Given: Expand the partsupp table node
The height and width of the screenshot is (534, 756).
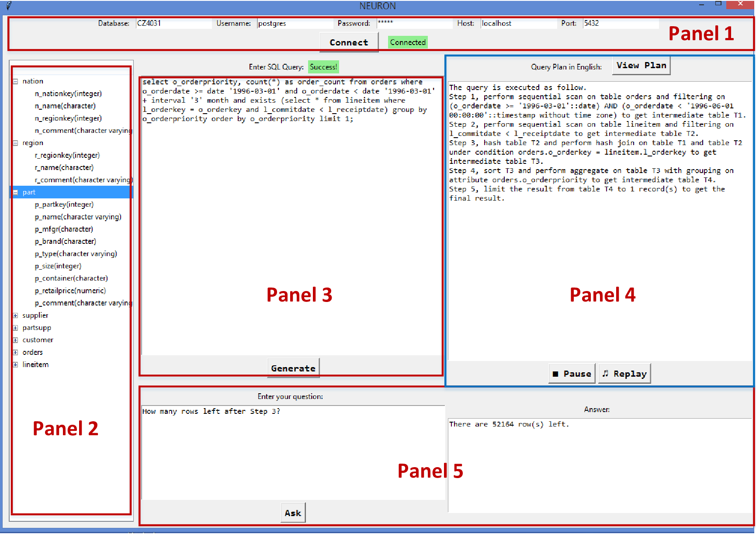Looking at the screenshot, I should click(15, 328).
